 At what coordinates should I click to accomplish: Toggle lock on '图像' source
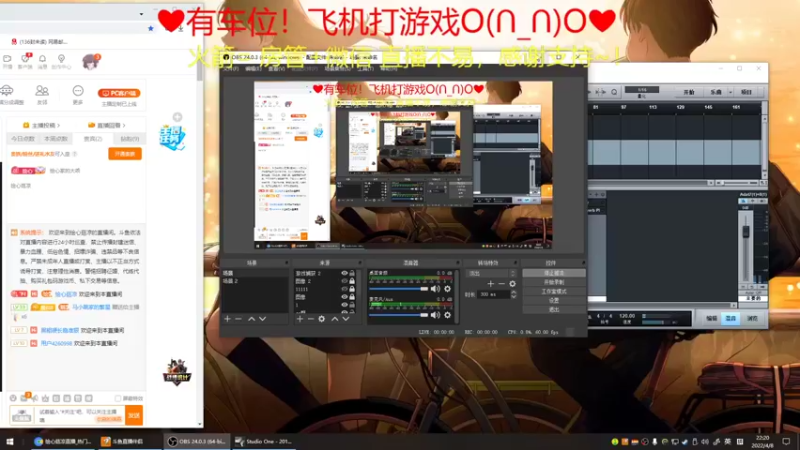[x=352, y=296]
